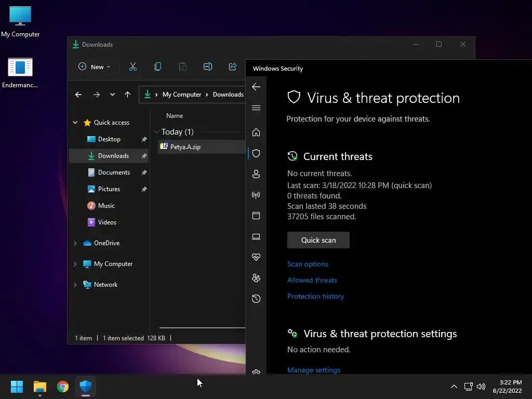The height and width of the screenshot is (399, 532).
Task: Open Home in Windows Security sidebar
Action: click(x=256, y=132)
